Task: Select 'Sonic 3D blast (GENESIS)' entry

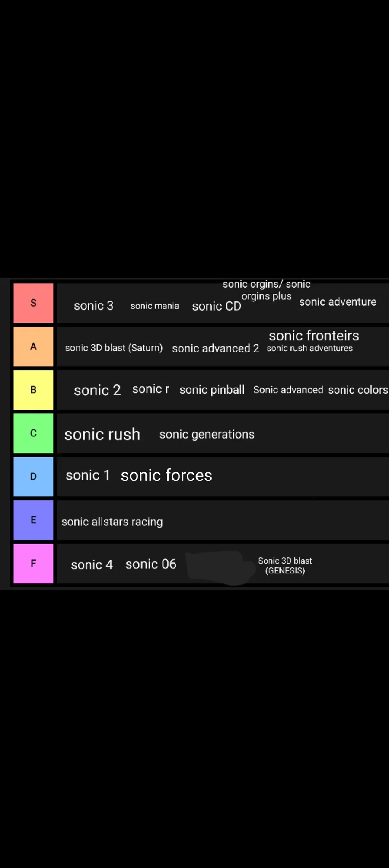Action: (x=285, y=566)
